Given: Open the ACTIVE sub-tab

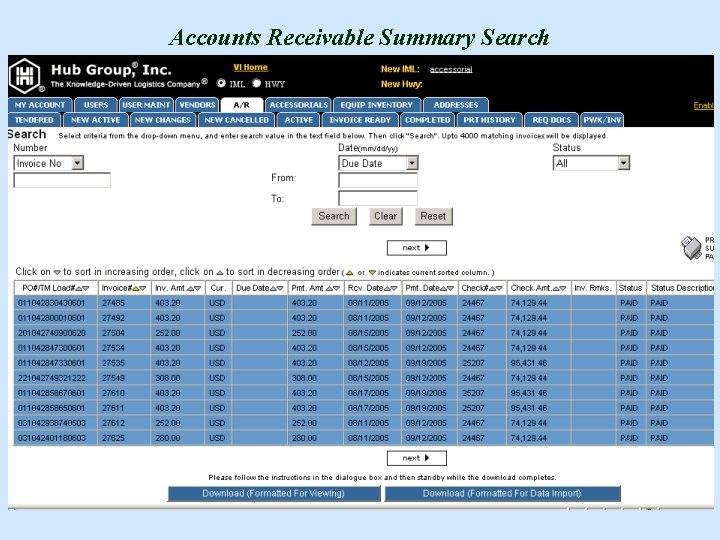Looking at the screenshot, I should click(298, 120).
